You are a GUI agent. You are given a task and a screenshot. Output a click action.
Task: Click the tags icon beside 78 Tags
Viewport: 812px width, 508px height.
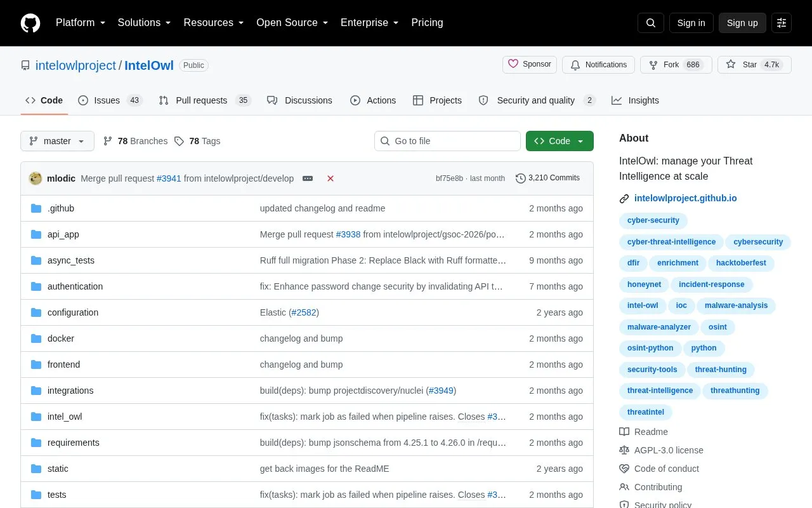click(180, 141)
